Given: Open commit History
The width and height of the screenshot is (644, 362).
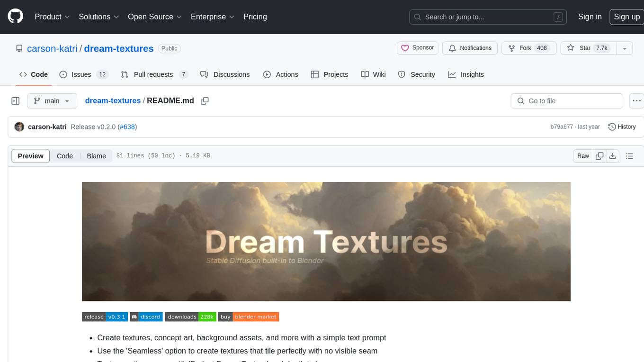Looking at the screenshot, I should 622,127.
